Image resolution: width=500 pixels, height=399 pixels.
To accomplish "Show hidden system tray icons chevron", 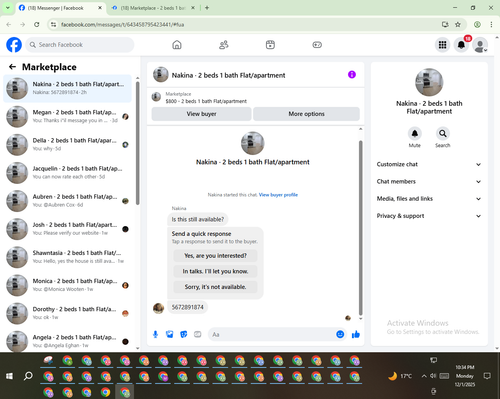I will (424, 376).
